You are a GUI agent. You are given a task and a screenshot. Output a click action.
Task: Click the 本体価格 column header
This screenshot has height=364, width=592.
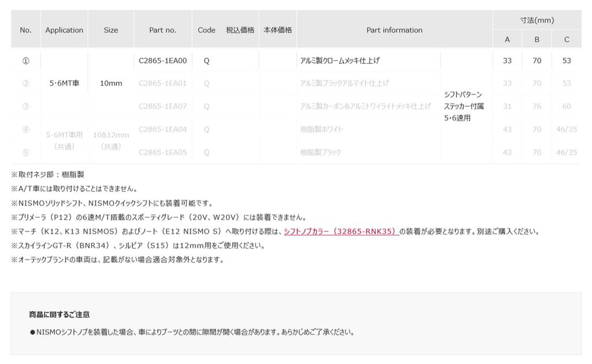point(277,30)
